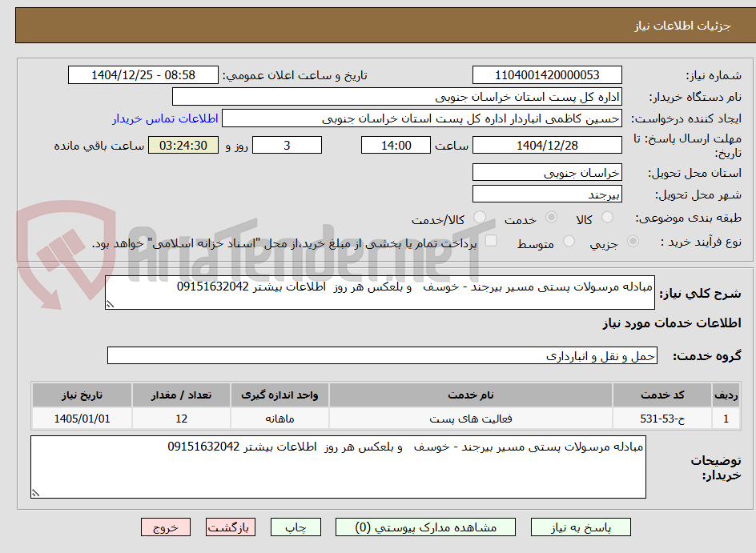This screenshot has width=756, height=553.
Task: Click the طبقه بندی موضوعی label
Action: click(x=688, y=218)
